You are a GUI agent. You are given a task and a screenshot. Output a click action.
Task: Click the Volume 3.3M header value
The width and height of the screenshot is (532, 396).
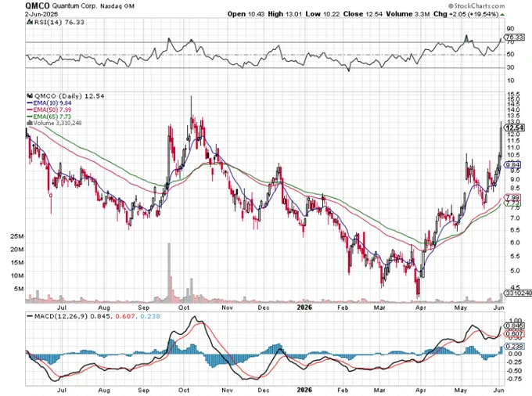tap(408, 14)
